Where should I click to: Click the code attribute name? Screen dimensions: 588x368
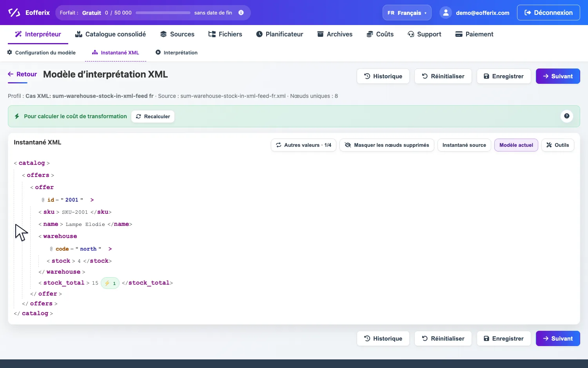coord(62,249)
